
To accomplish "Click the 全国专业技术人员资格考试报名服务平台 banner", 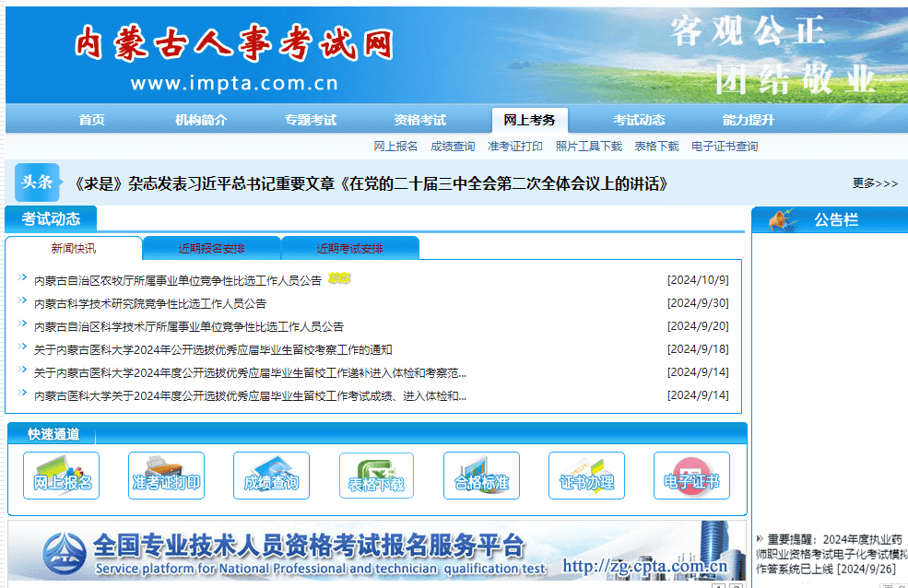I will tap(369, 551).
